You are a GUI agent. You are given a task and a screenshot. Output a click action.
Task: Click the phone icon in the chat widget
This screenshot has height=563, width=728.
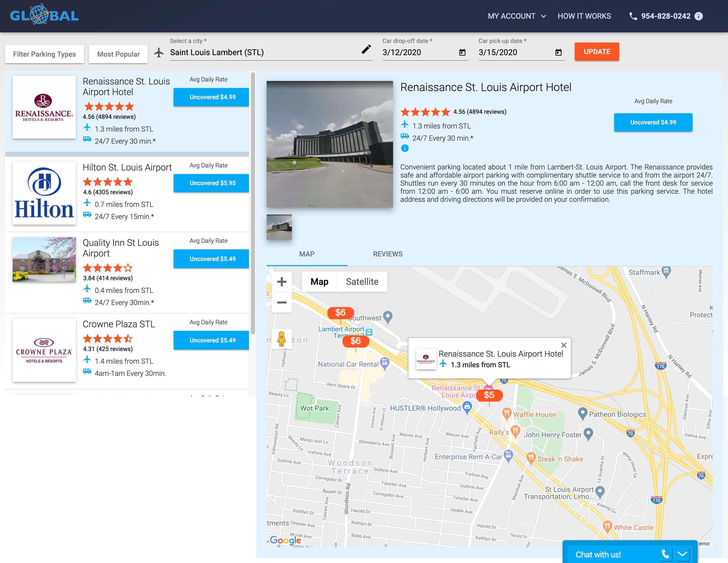pyautogui.click(x=665, y=554)
